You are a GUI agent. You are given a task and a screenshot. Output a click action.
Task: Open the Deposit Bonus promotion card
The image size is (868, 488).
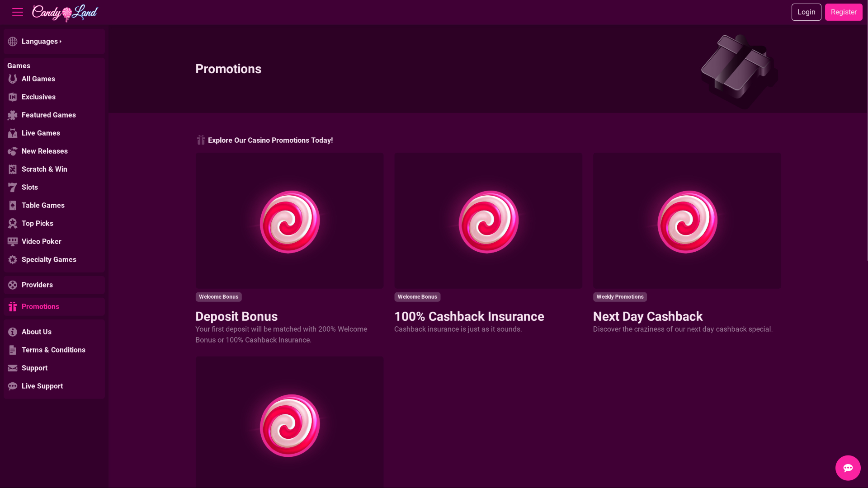pos(289,221)
